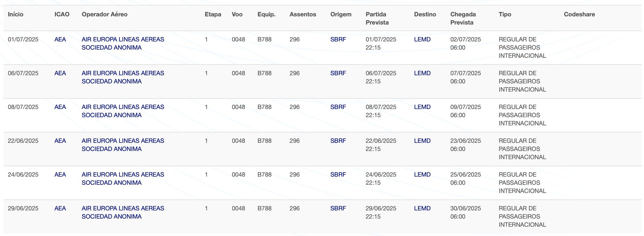Open the AEA ICAO link in the 22/06/2025 row
Image resolution: width=644 pixels, height=236 pixels.
click(x=60, y=141)
